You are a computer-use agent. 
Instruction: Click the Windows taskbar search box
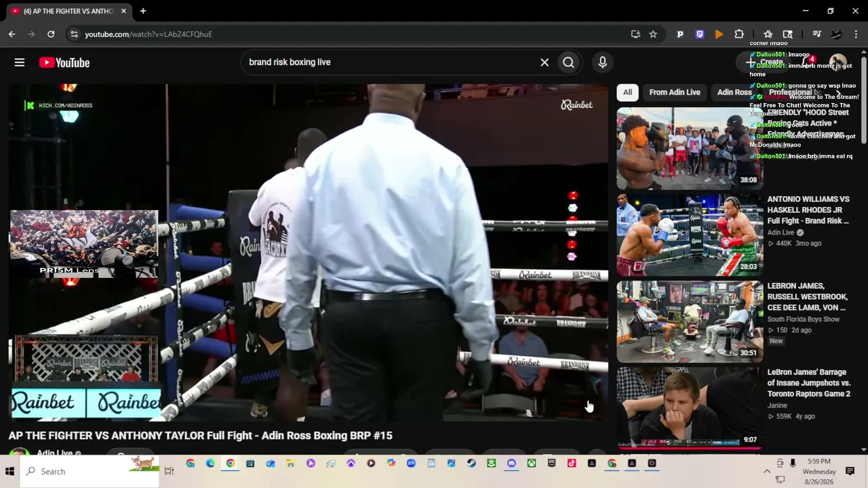[90, 471]
